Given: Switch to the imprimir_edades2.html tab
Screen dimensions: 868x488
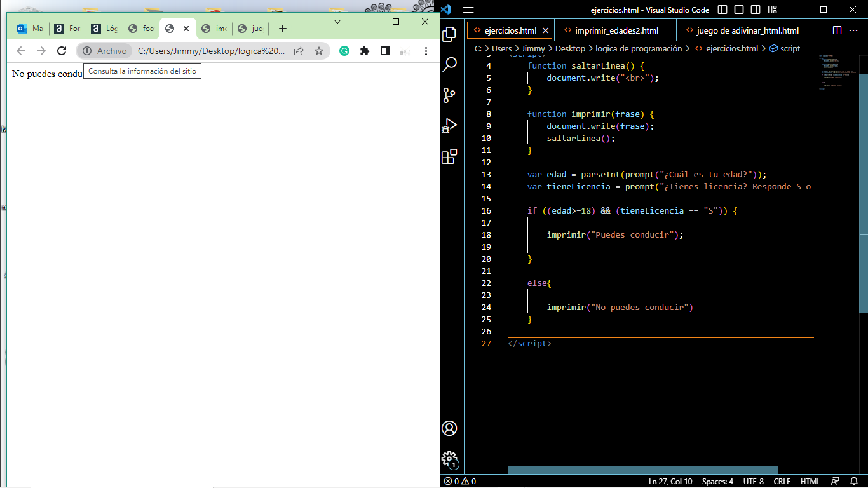Looking at the screenshot, I should [x=616, y=30].
